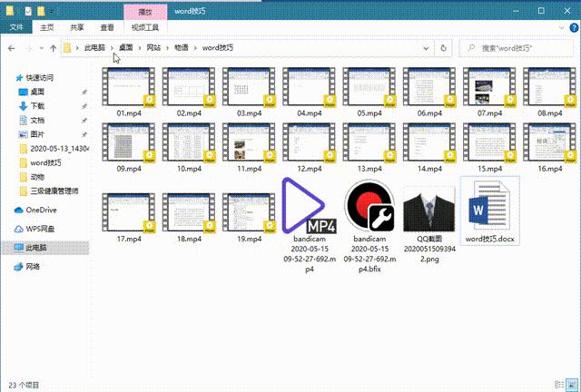
Task: Navigate to 此电脑 in the address bar
Action: [94, 48]
